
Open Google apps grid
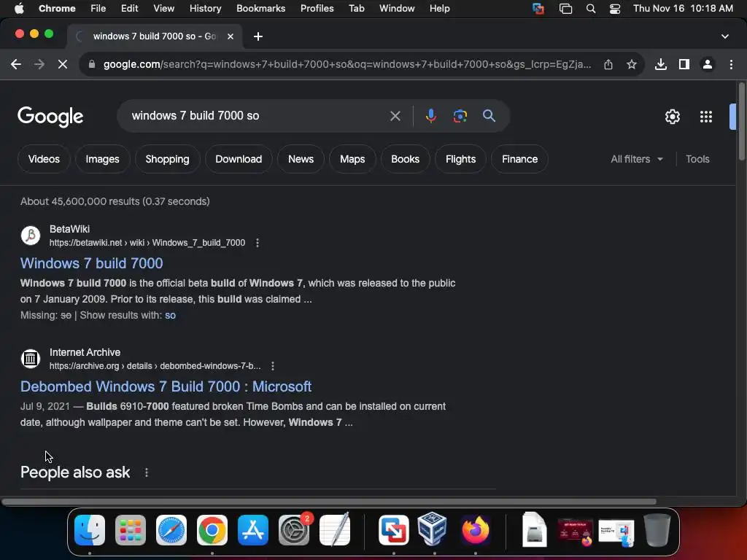tap(706, 117)
